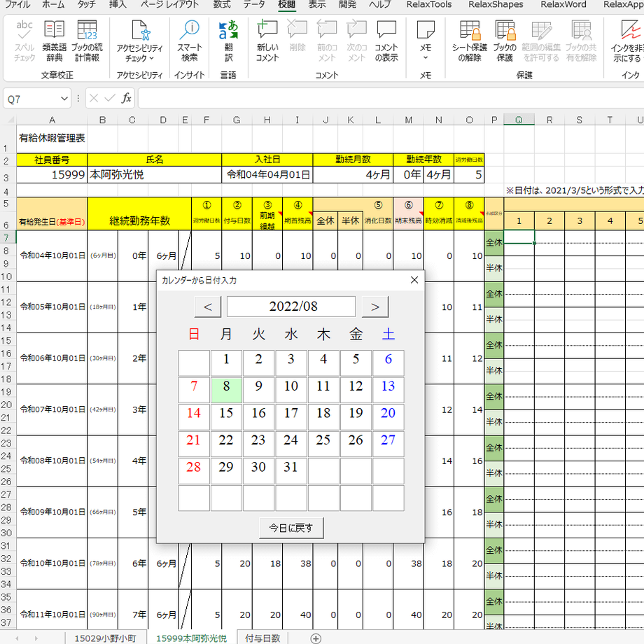Open the Name Box dropdown arrow
644x644 pixels.
[x=64, y=99]
